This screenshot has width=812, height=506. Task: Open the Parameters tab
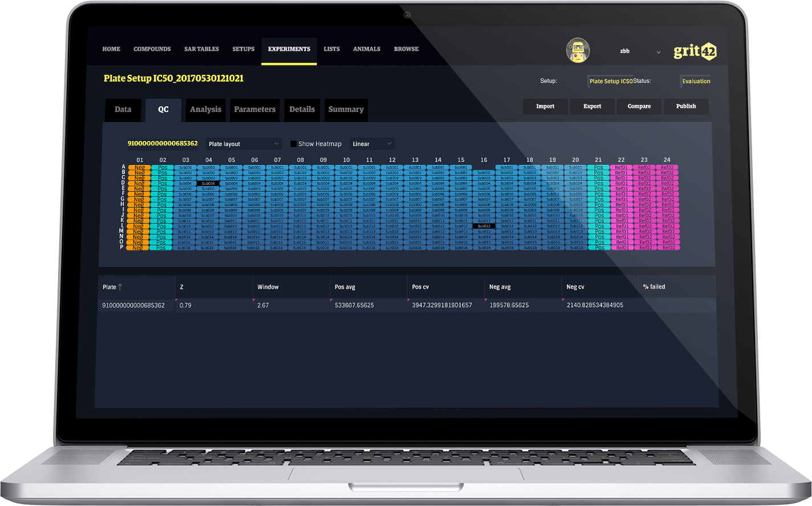[x=254, y=110]
